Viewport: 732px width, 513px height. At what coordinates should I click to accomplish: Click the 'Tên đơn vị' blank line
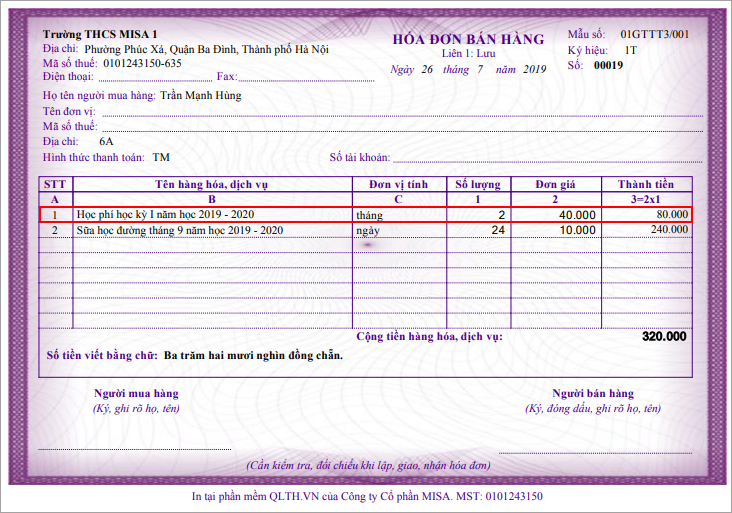coord(402,114)
